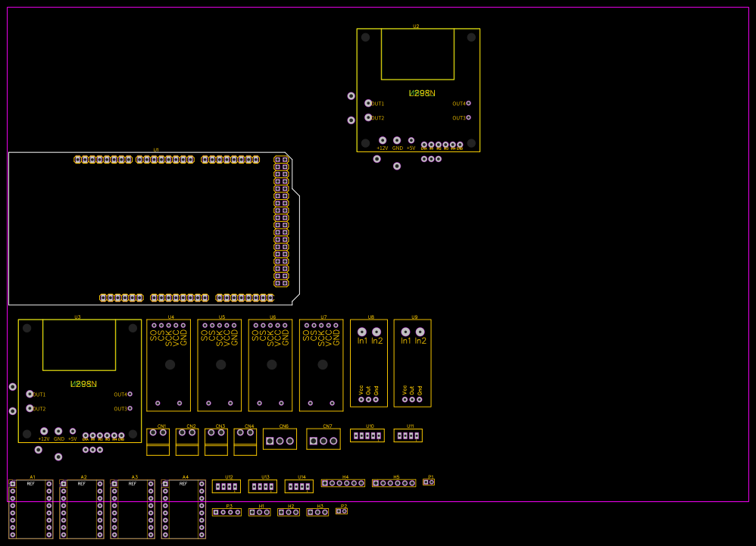Select the U9 In1/In2 relay footprint
The height and width of the screenshot is (546, 756).
click(x=412, y=363)
